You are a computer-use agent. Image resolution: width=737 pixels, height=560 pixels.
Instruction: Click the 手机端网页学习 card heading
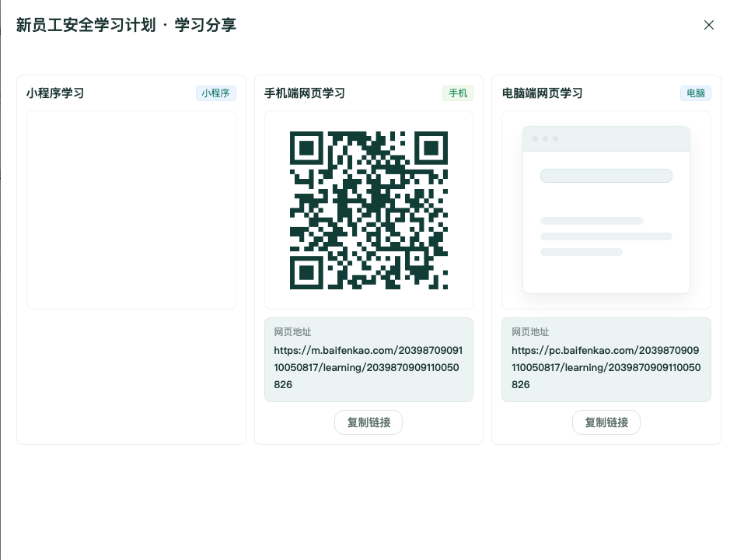305,93
